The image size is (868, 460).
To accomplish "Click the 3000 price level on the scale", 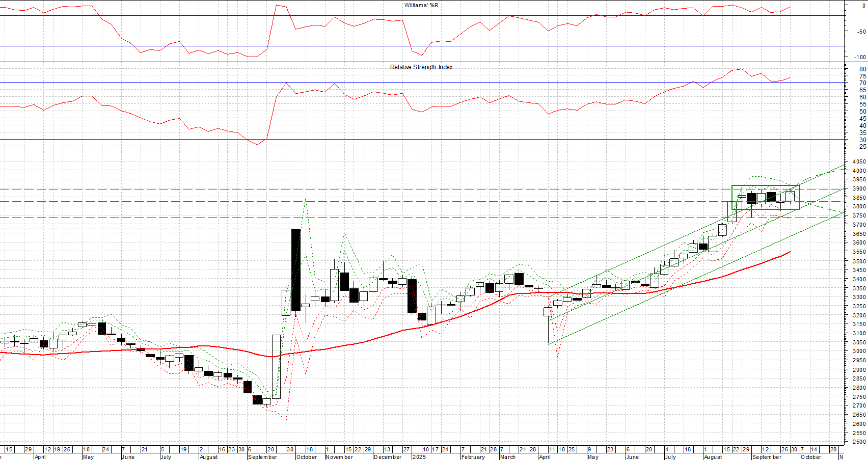I will coord(859,351).
